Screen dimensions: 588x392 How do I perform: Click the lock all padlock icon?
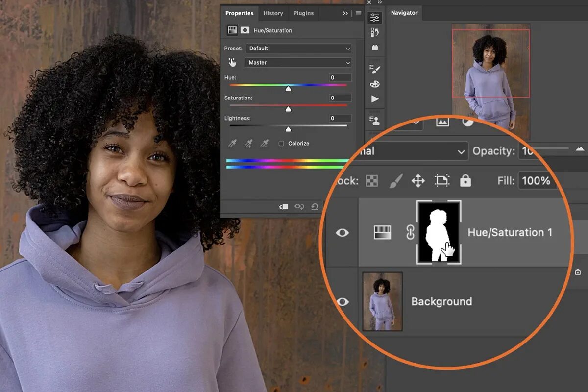[465, 181]
